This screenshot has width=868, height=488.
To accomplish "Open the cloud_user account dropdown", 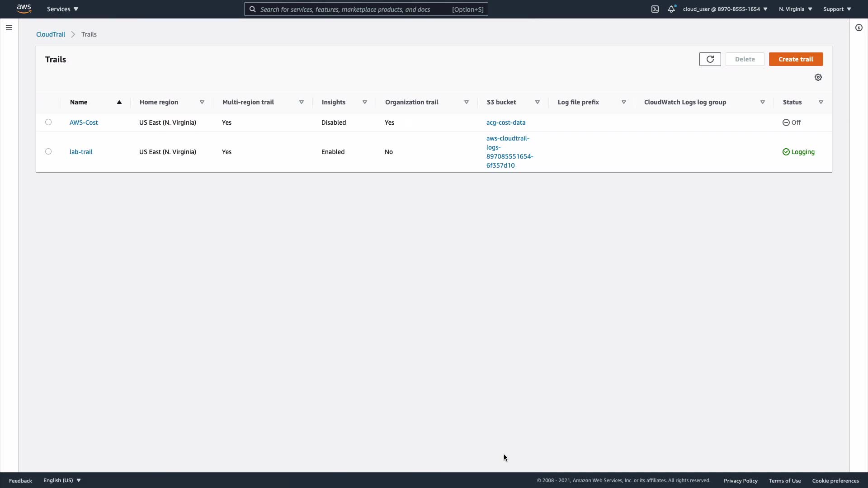I will click(725, 9).
